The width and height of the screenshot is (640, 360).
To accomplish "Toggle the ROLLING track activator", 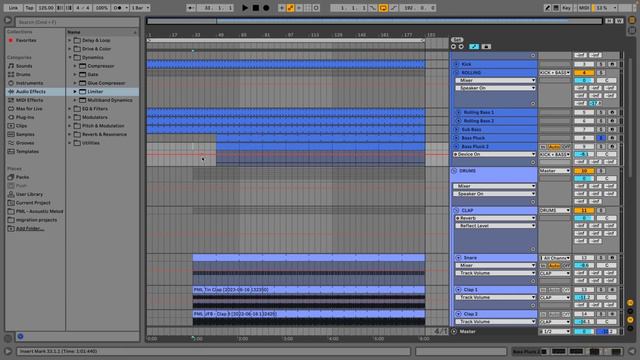I will pos(584,73).
